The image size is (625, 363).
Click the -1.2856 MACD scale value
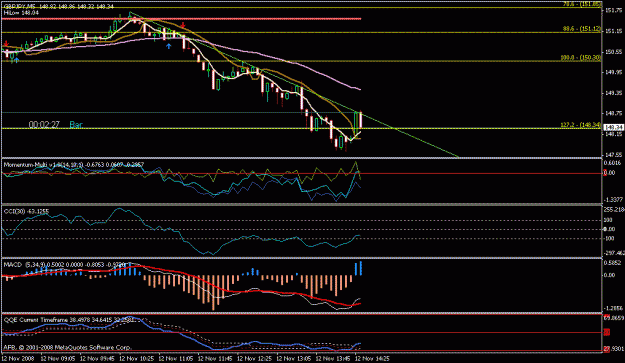coord(613,308)
